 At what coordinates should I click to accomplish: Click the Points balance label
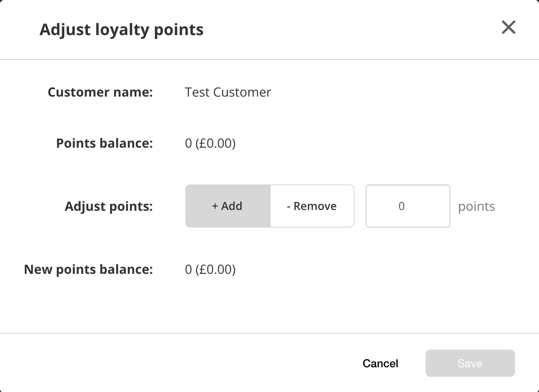(x=104, y=143)
